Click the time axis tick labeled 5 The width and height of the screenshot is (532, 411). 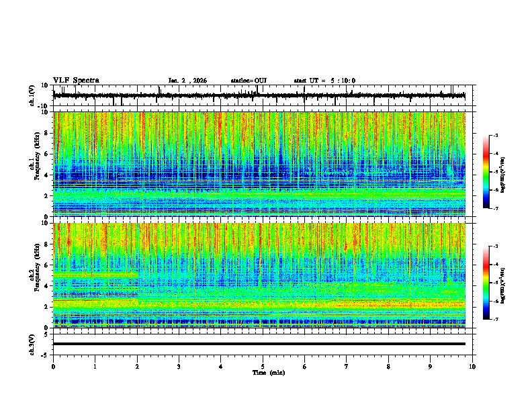tap(263, 367)
